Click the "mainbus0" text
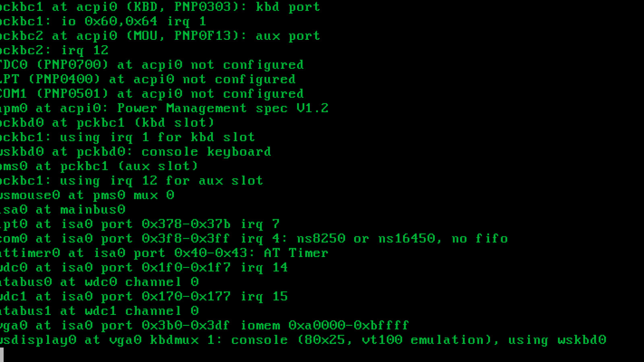The width and height of the screenshot is (644, 362). tap(93, 210)
